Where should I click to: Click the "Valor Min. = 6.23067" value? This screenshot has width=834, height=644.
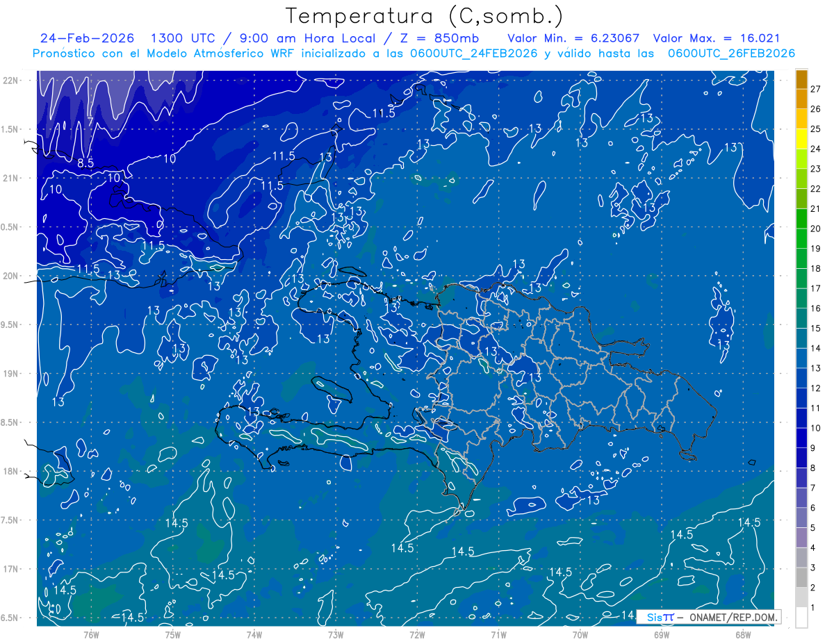click(573, 39)
